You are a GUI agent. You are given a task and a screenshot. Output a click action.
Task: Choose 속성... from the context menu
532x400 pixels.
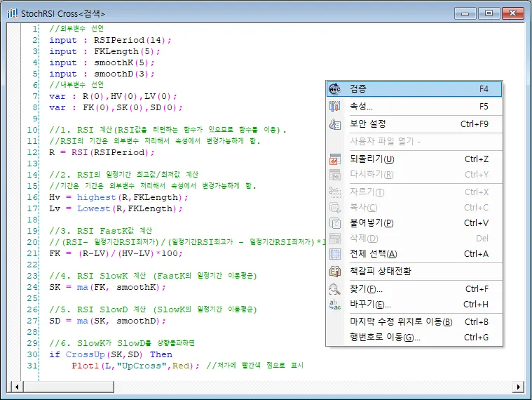[414, 107]
